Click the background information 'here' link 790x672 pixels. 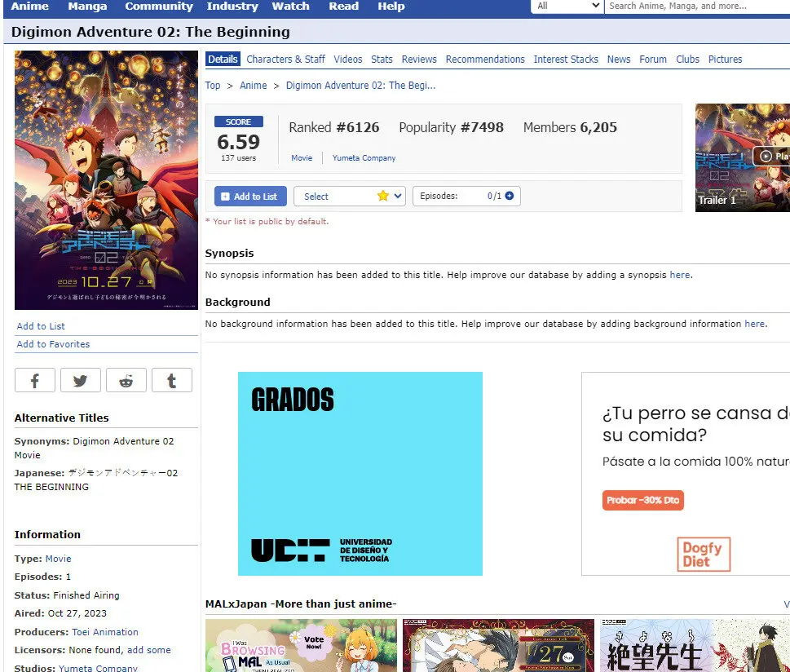tap(755, 324)
